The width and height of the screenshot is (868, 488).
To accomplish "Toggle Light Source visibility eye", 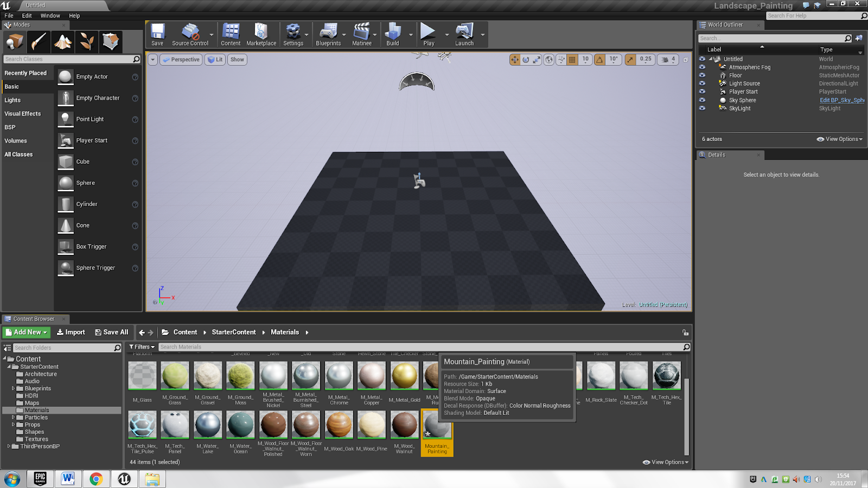I will pyautogui.click(x=702, y=84).
